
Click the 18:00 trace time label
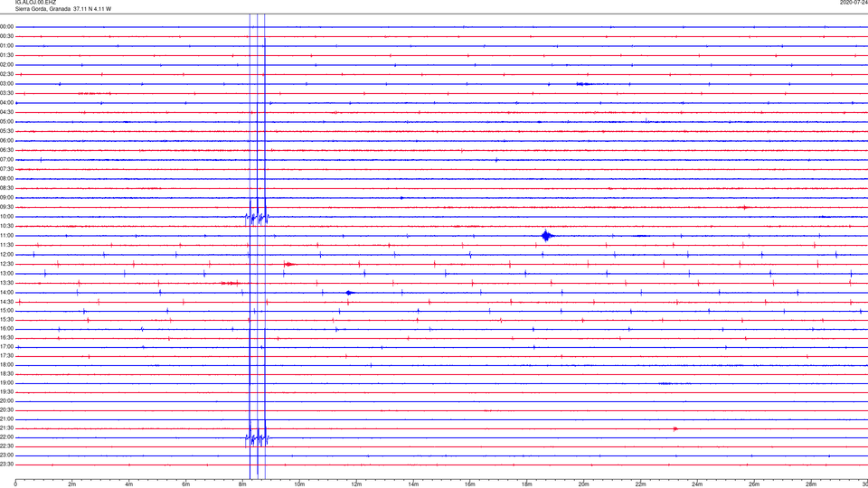pyautogui.click(x=7, y=365)
